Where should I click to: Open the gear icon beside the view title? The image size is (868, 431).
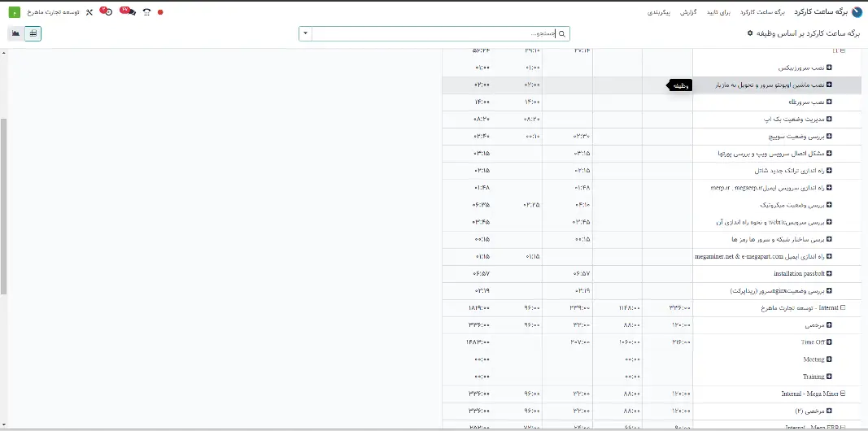tap(750, 33)
